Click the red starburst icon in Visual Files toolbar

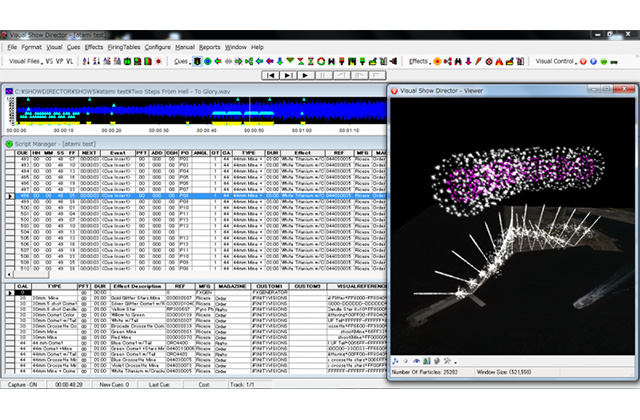click(158, 61)
